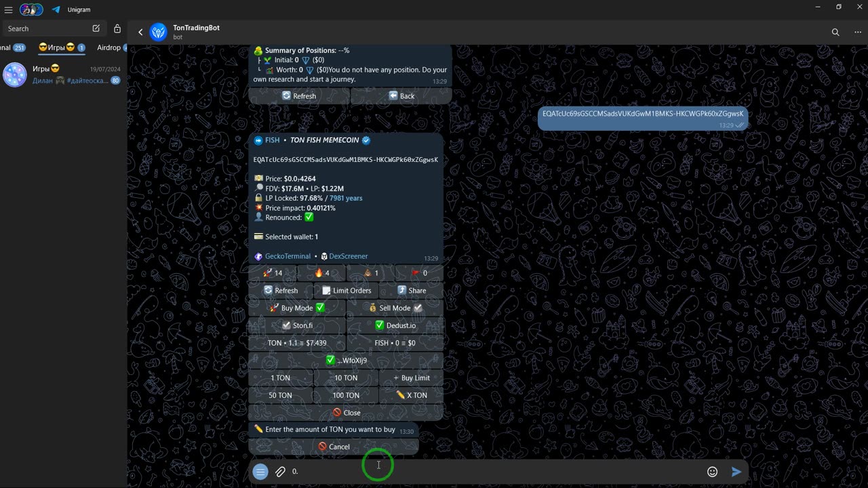Click the 7981 years lock link

[346, 198]
